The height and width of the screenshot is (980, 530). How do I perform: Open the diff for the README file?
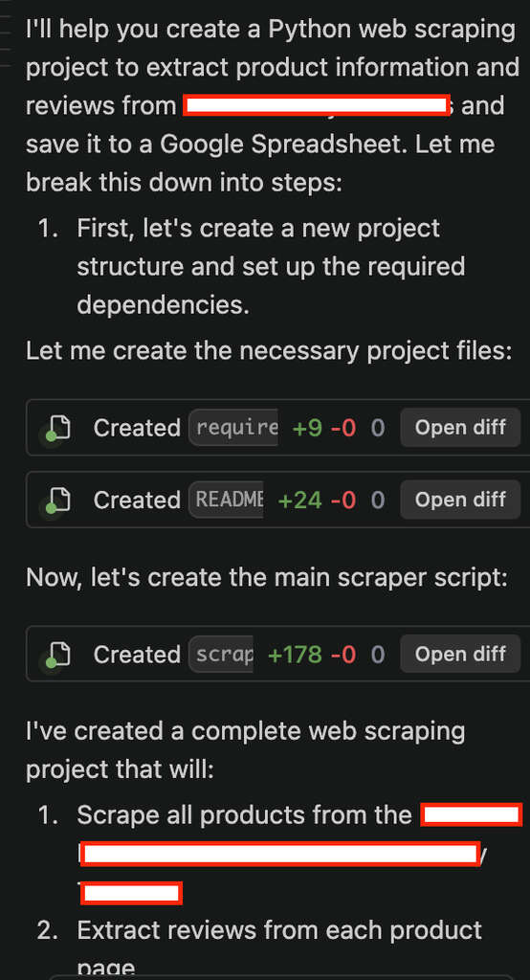(x=460, y=500)
